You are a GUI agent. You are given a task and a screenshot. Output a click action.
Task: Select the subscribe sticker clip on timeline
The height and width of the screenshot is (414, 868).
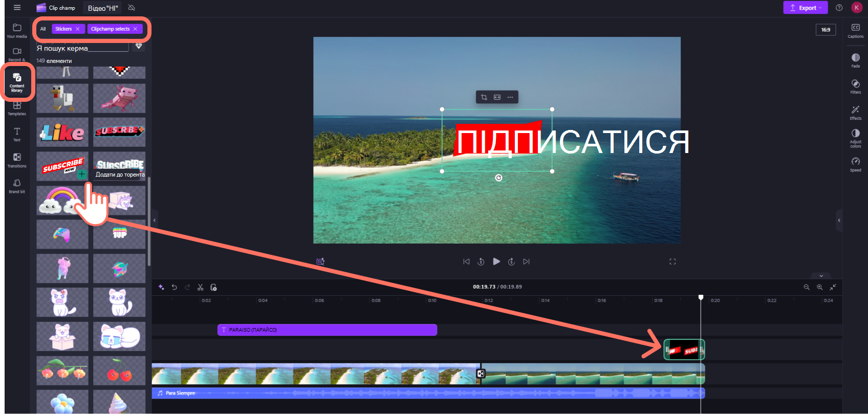684,350
